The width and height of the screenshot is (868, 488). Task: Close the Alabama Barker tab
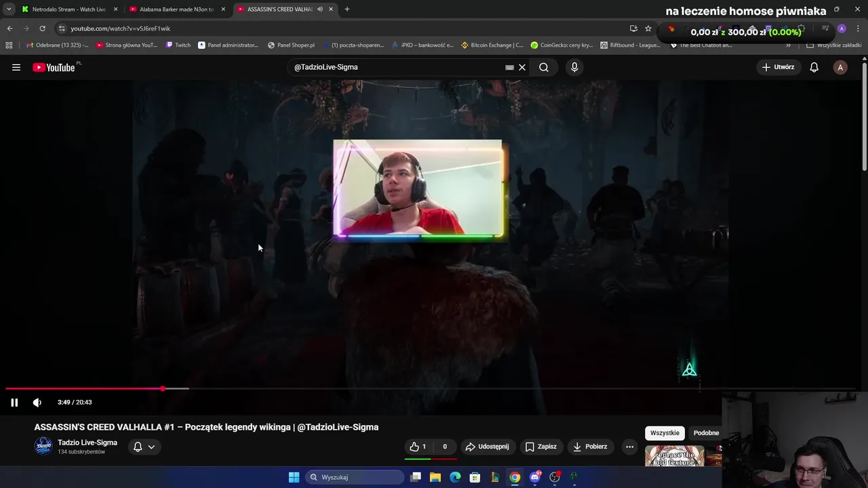click(223, 9)
